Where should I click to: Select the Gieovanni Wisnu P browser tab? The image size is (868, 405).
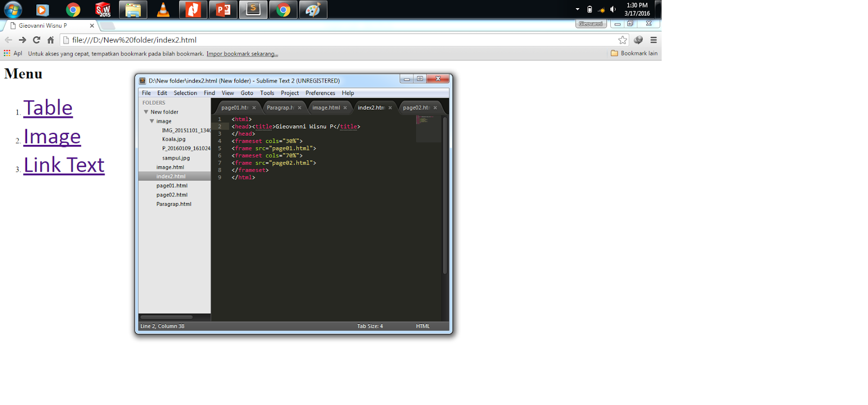48,26
